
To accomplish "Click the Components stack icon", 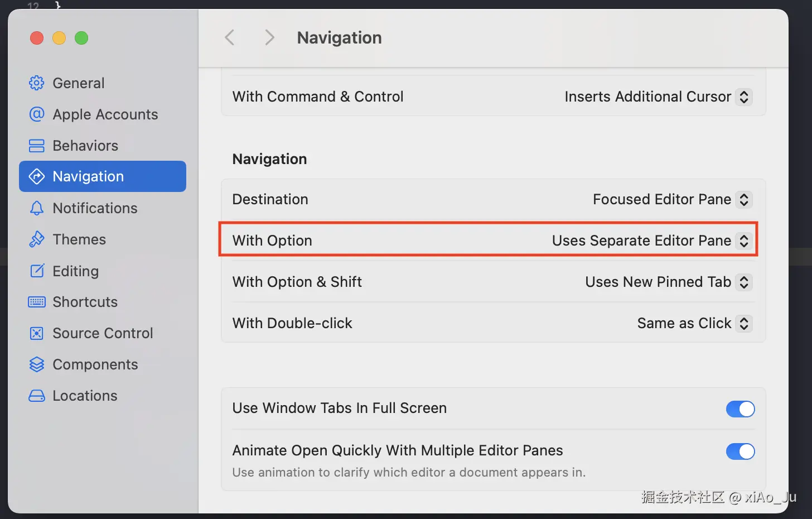I will [x=37, y=364].
